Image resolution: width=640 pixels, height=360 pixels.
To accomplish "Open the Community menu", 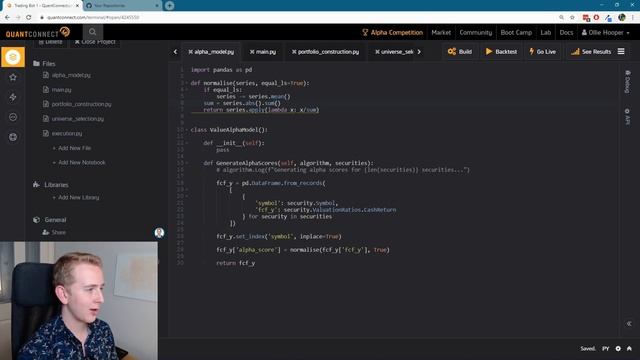I will pyautogui.click(x=476, y=32).
